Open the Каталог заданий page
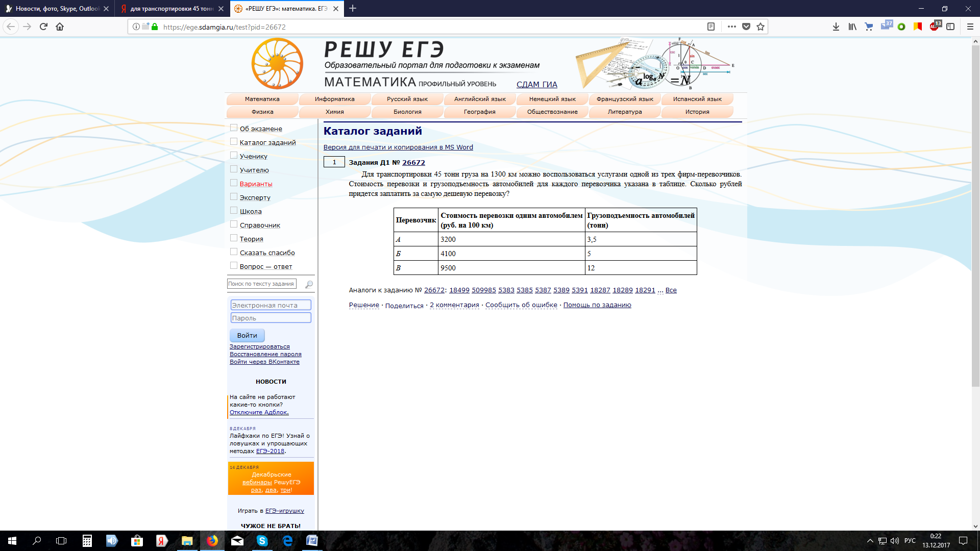Viewport: 980px width, 551px height. tap(268, 142)
